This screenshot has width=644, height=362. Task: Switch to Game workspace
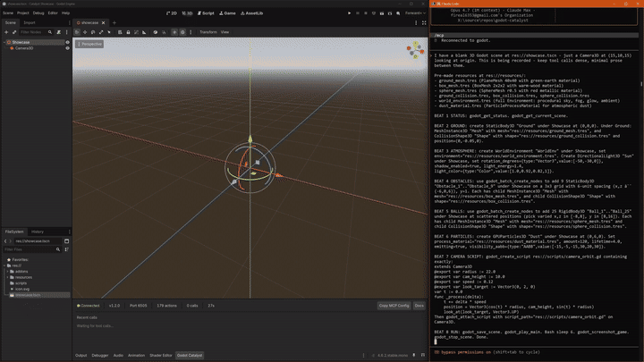[227, 13]
